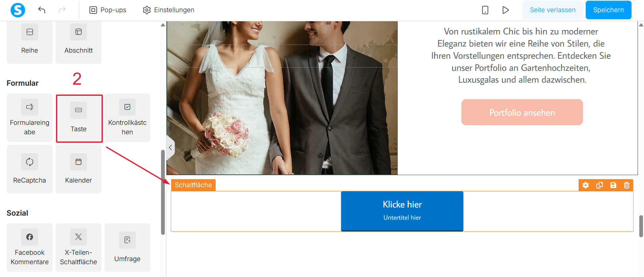Collapse the left sidebar panel
This screenshot has width=644, height=277.
click(171, 147)
